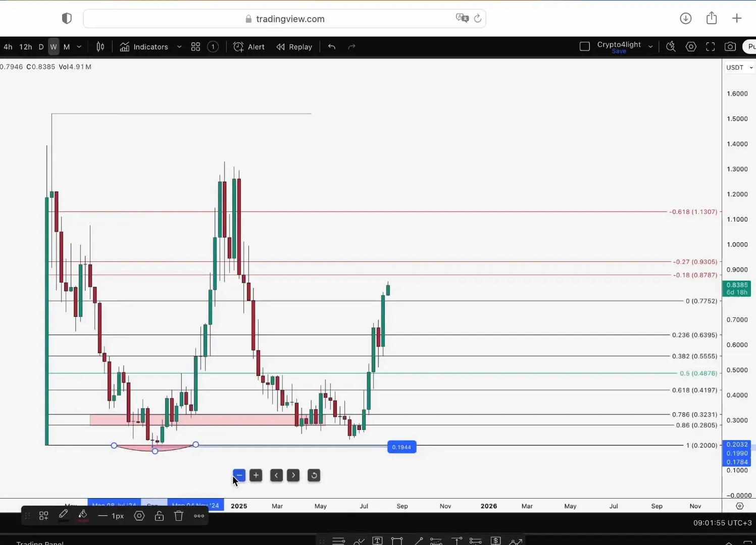Expand the timeframe interval dropdown
Image resolution: width=756 pixels, height=545 pixels.
pos(79,47)
